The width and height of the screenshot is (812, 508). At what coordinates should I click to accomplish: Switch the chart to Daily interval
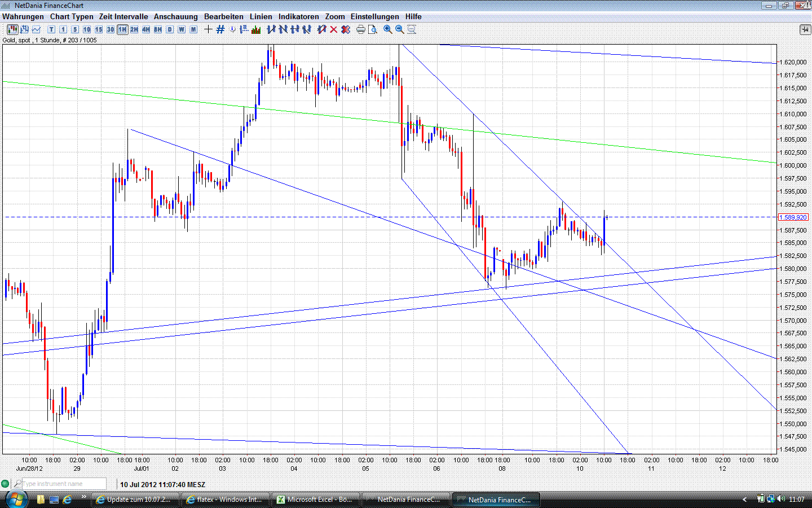pyautogui.click(x=169, y=29)
